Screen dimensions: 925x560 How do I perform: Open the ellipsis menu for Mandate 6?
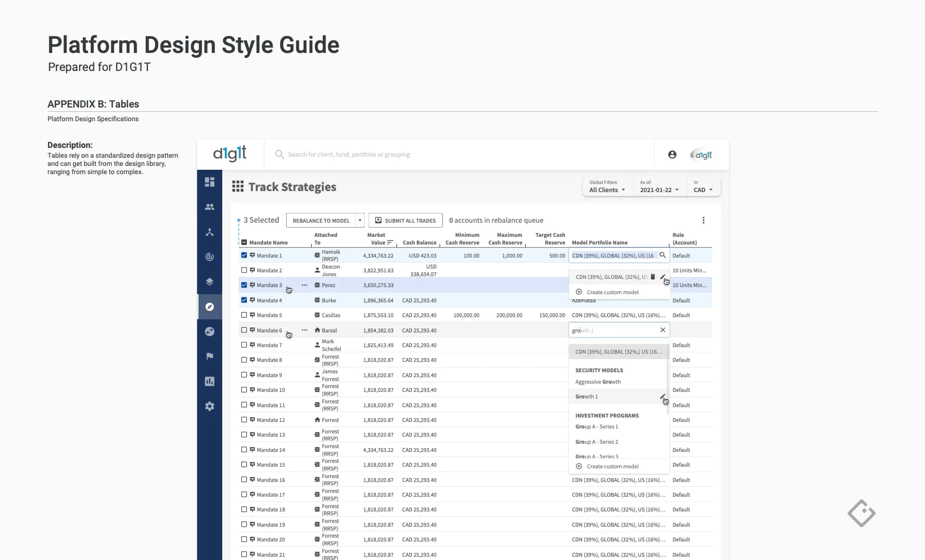click(305, 330)
